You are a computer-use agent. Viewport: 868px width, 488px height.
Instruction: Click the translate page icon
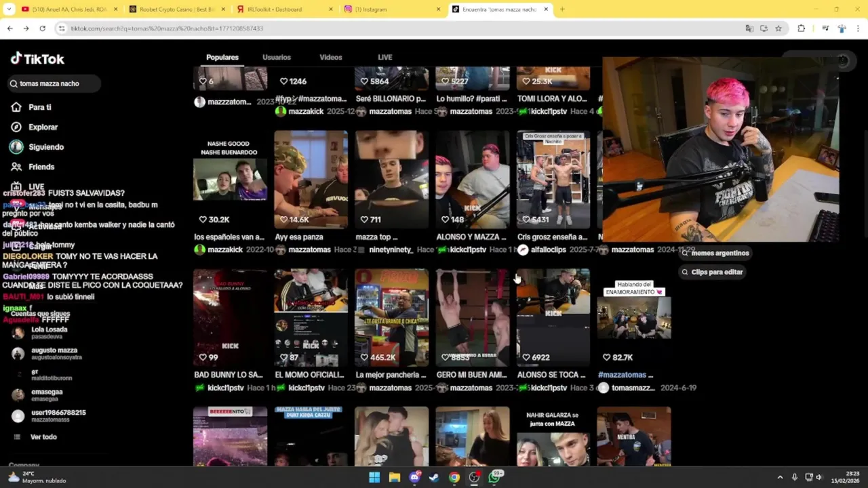coord(749,28)
